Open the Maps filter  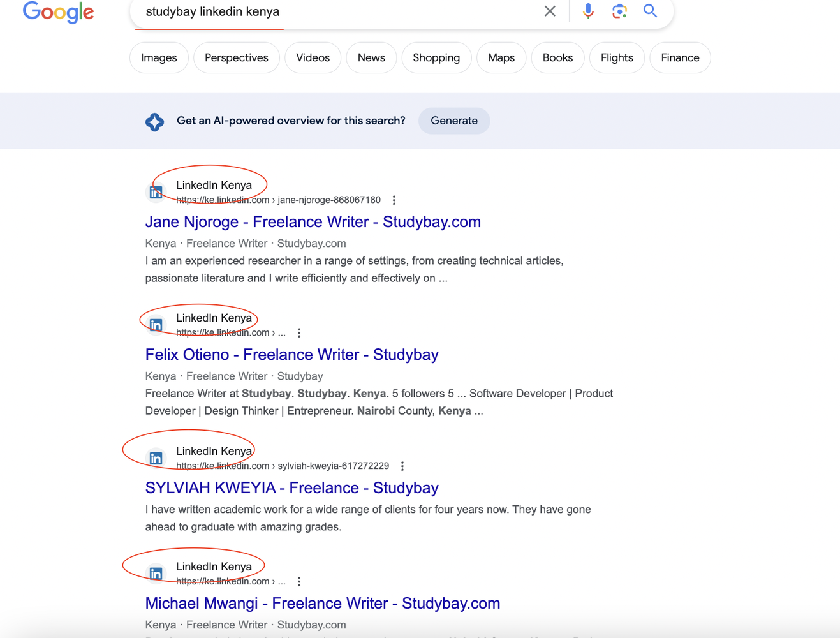pos(501,58)
